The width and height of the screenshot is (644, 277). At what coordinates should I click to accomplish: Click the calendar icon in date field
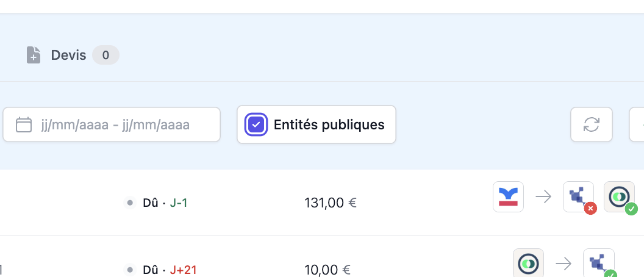click(x=24, y=124)
